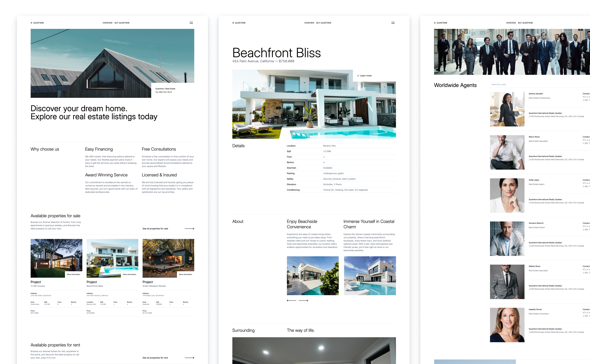
Task: Click Learn more on Beachfront Bliss listing
Action: pyautogui.click(x=365, y=75)
